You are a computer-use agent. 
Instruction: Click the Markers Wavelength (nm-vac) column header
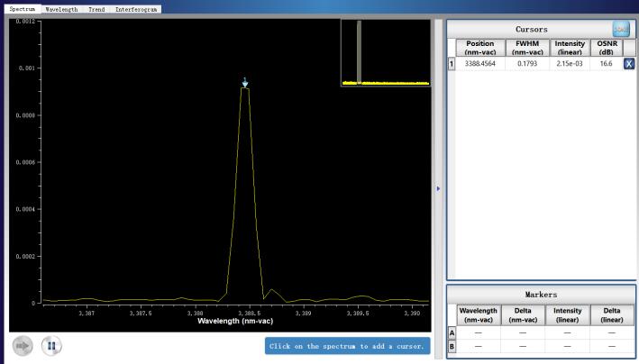pos(478,314)
